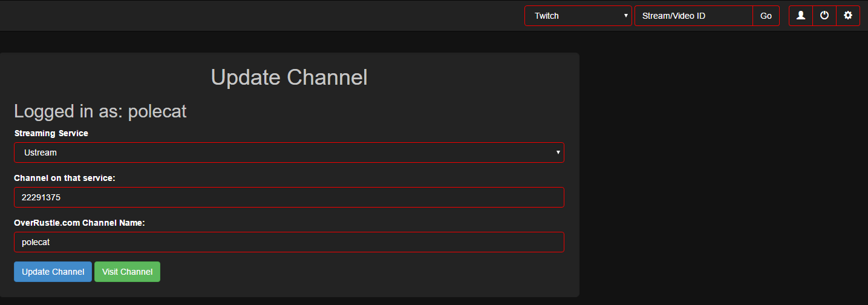
Task: Click the large Update Channel page heading
Action: [289, 77]
